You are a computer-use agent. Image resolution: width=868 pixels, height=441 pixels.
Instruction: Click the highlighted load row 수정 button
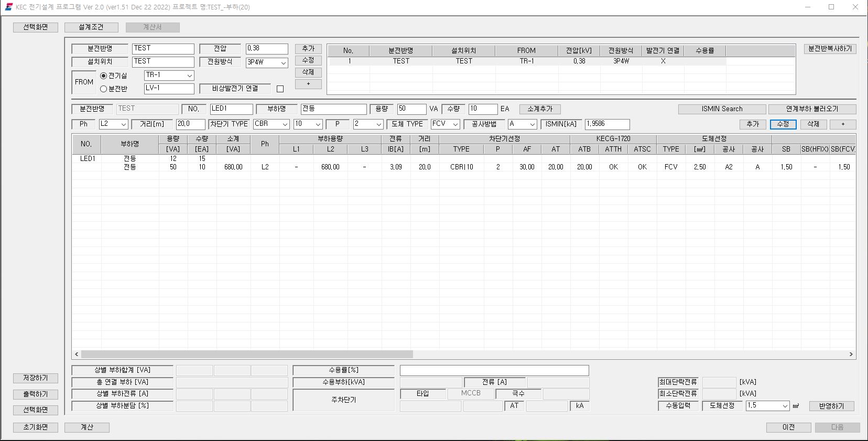click(x=783, y=124)
